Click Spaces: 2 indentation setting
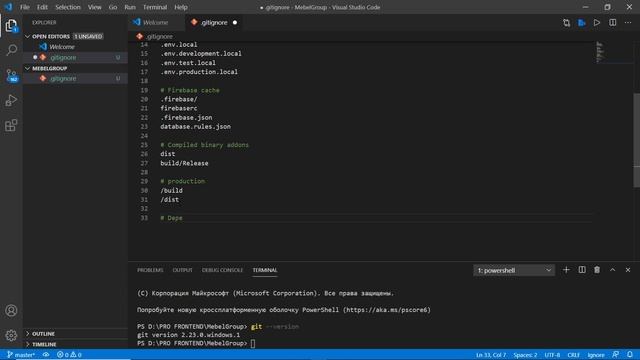 tap(525, 355)
